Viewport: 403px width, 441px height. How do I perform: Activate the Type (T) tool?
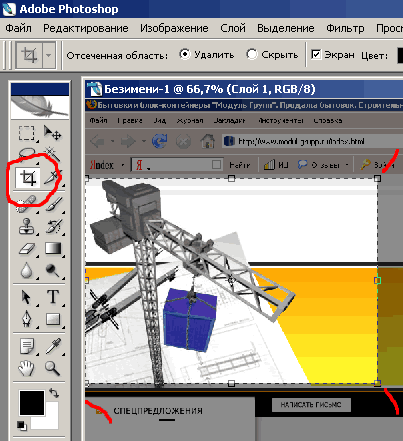(x=53, y=296)
